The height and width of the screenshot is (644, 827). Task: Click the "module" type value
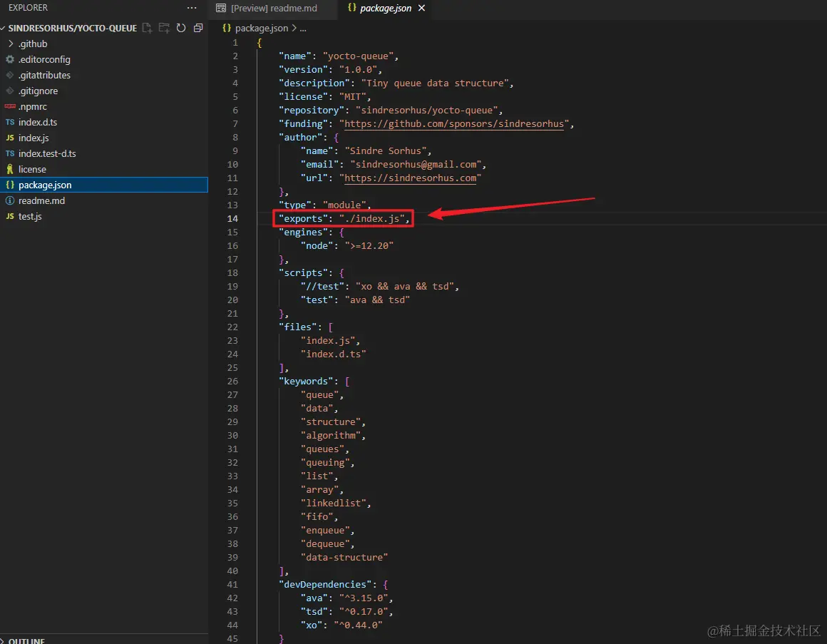[344, 205]
